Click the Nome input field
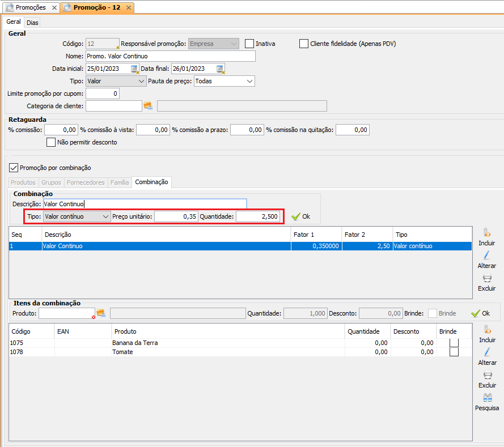 tap(170, 56)
